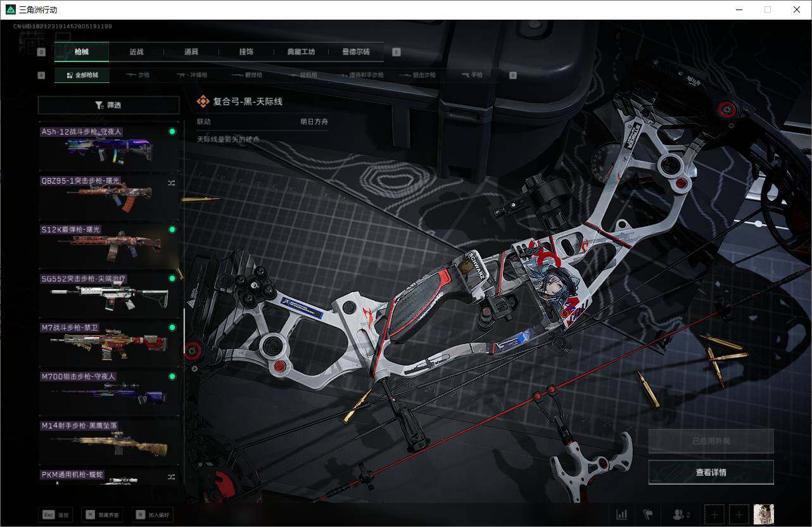Close the 三角洲行动 window
The width and height of the screenshot is (812, 527).
point(797,10)
